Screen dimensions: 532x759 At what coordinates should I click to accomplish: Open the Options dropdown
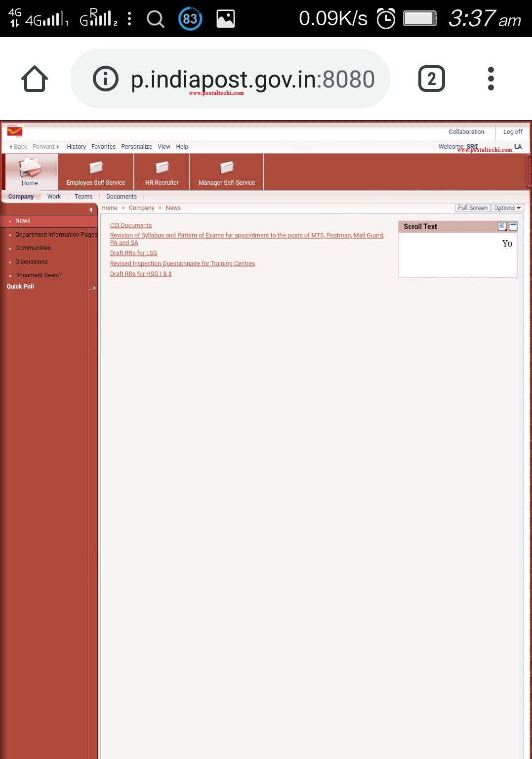coord(507,208)
